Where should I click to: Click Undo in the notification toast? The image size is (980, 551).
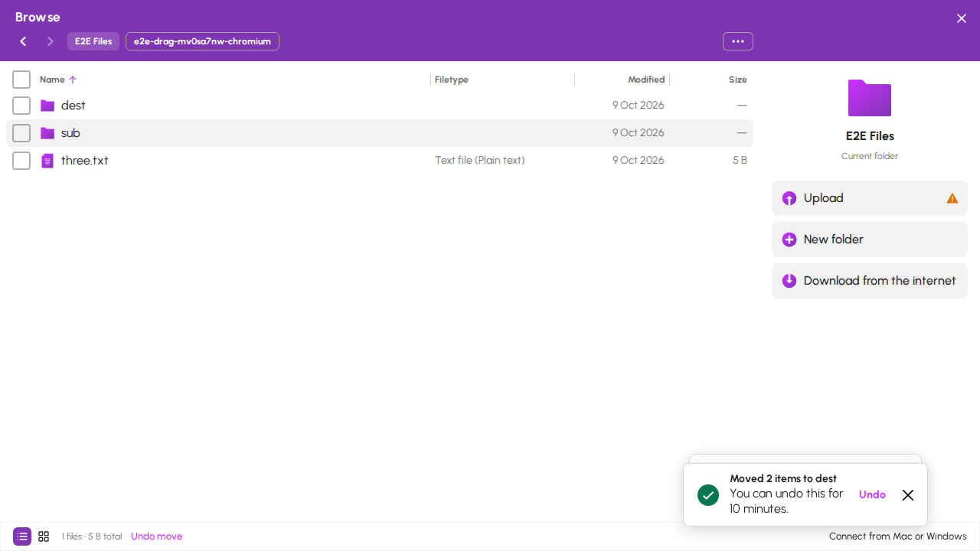(x=872, y=495)
